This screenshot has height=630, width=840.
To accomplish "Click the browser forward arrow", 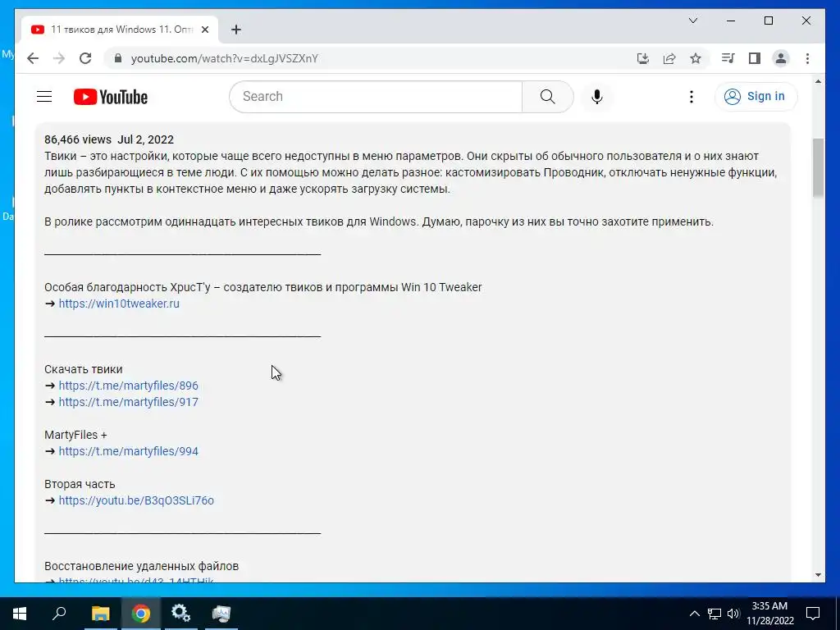I will 59,58.
